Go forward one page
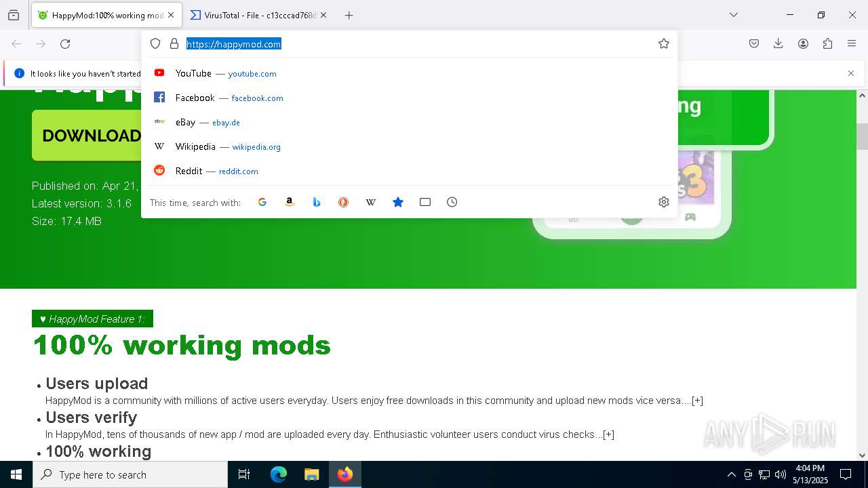868x488 pixels. tap(41, 44)
